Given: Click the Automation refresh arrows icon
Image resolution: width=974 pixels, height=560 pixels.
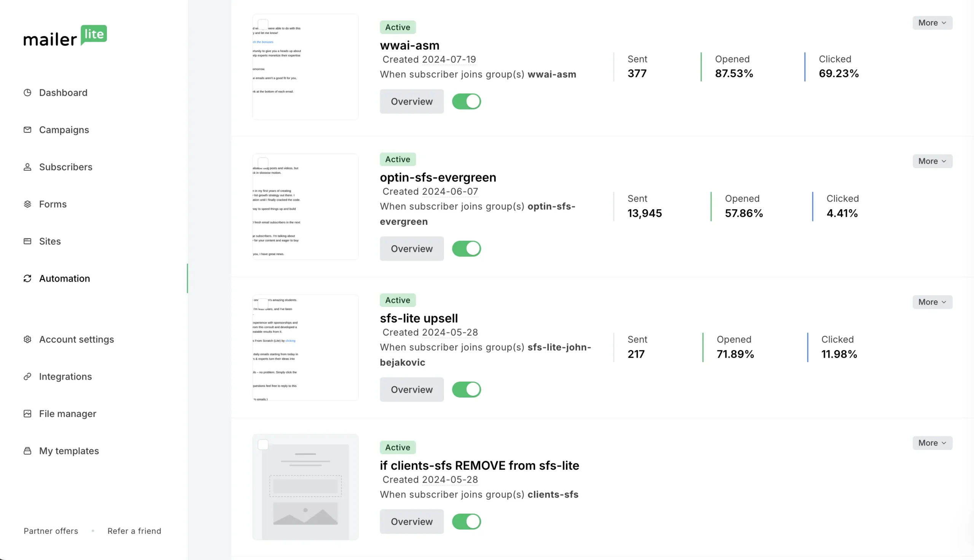Looking at the screenshot, I should point(27,278).
